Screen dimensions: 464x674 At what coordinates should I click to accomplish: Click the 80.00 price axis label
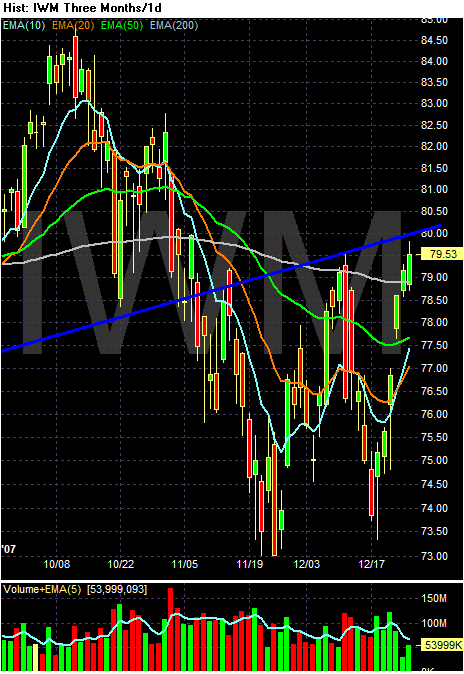point(434,233)
